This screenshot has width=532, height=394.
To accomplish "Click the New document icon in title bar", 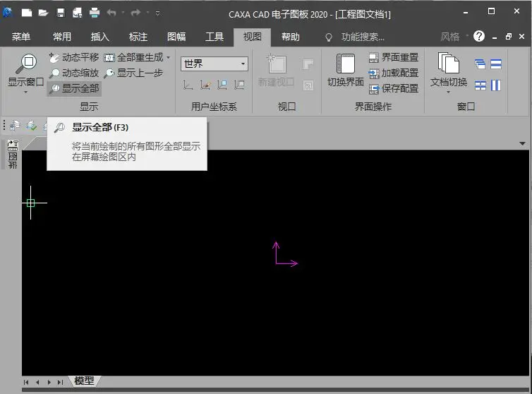I will [27, 13].
